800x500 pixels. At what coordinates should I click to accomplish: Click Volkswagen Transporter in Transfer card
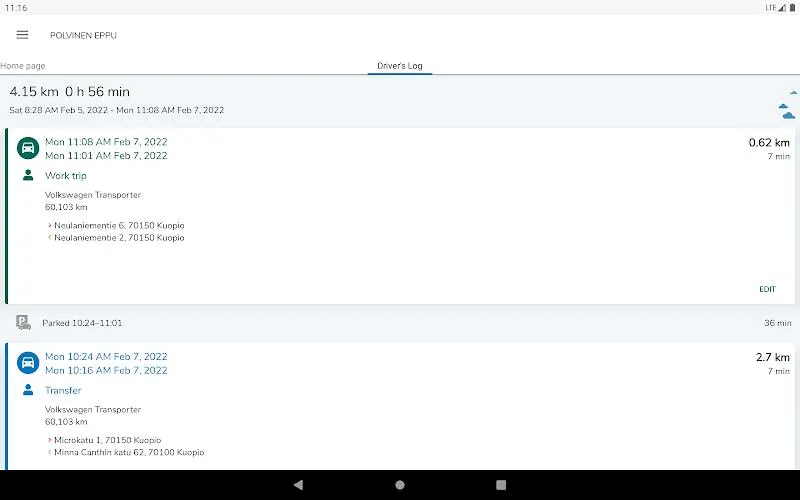click(x=93, y=410)
